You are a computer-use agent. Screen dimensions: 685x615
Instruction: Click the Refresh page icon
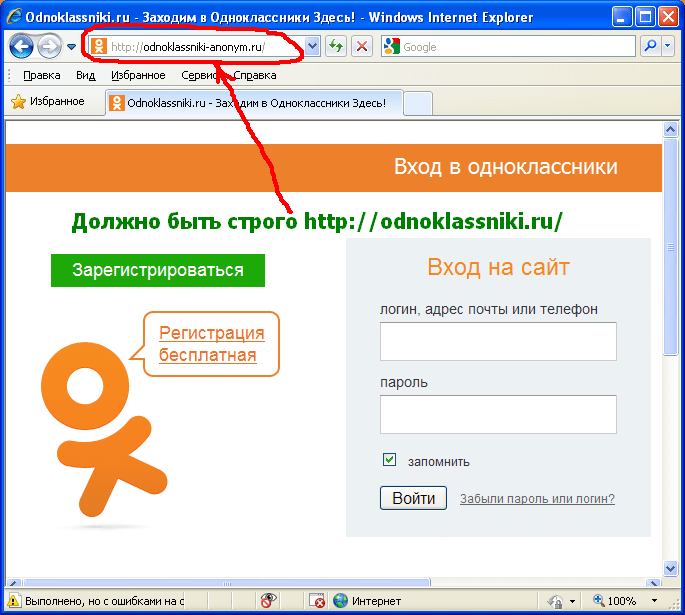[x=336, y=46]
